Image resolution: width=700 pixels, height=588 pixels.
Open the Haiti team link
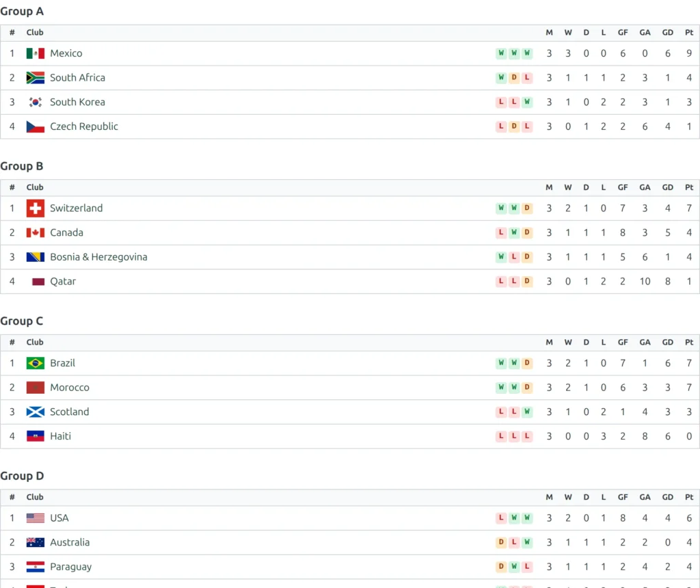tap(60, 437)
